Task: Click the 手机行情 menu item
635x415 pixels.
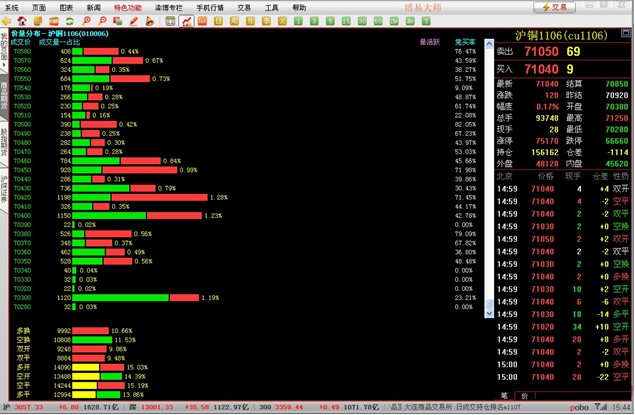Action: tap(209, 7)
